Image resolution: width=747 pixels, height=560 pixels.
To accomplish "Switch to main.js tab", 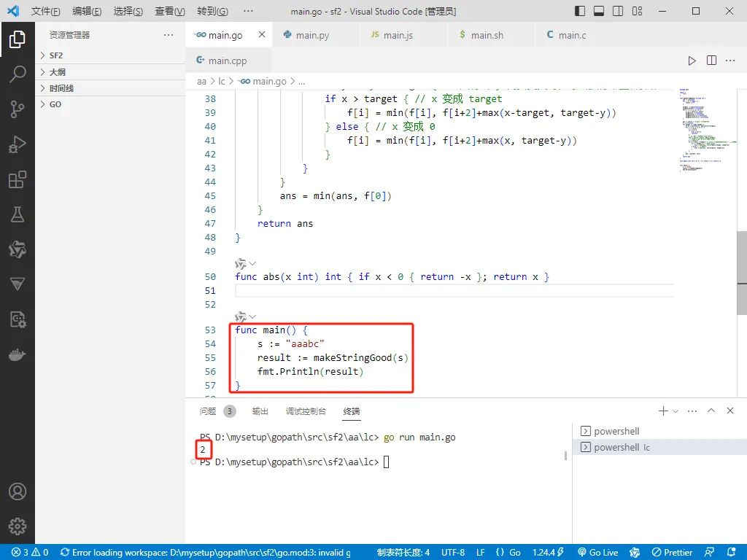I will (403, 35).
